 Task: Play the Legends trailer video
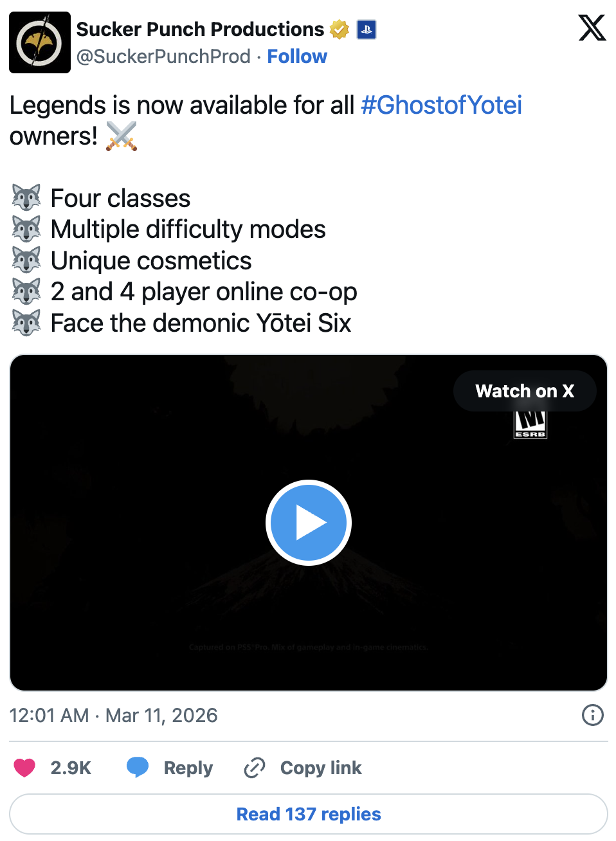click(309, 523)
